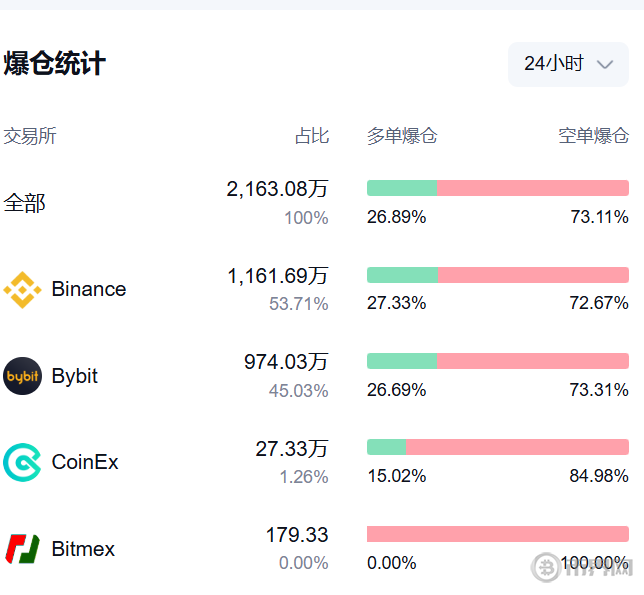Image resolution: width=644 pixels, height=595 pixels.
Task: Click the green long portion of CoinEx bar
Action: [386, 447]
